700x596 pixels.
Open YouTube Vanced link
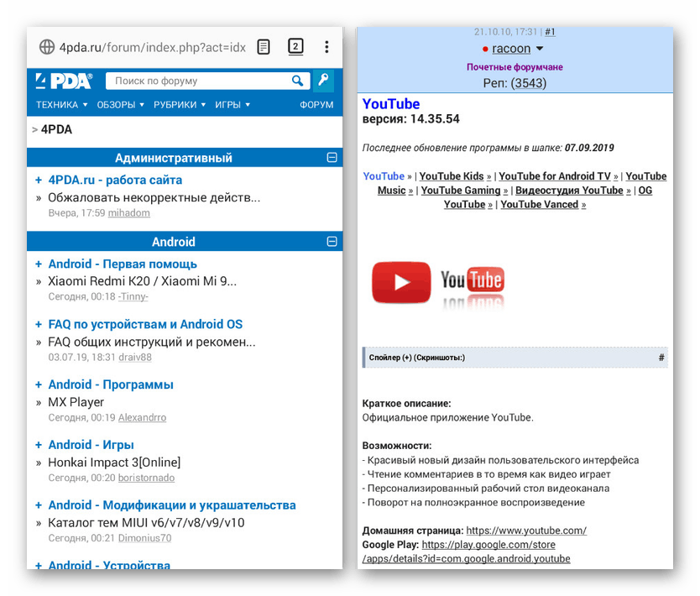pos(543,205)
